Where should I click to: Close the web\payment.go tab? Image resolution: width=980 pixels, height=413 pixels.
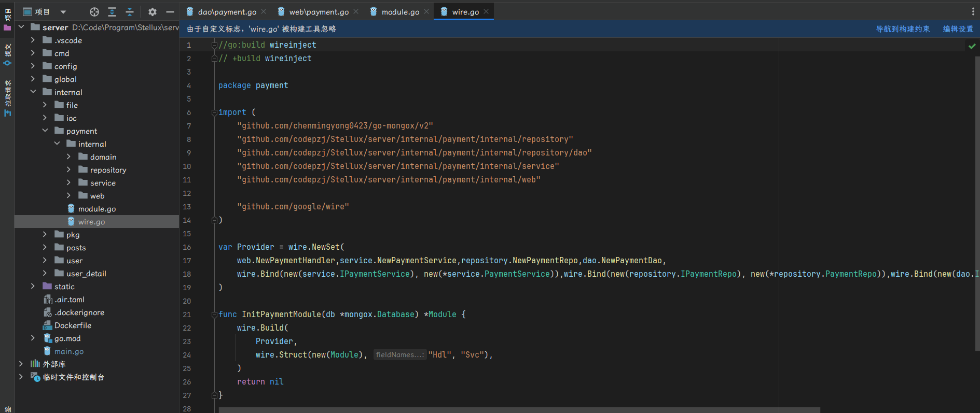(x=356, y=11)
